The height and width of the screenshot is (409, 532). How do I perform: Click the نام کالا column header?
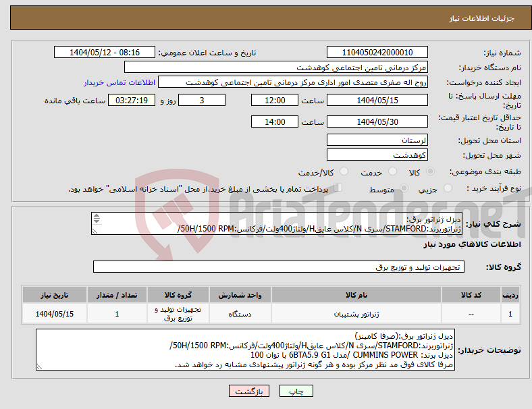click(x=356, y=295)
